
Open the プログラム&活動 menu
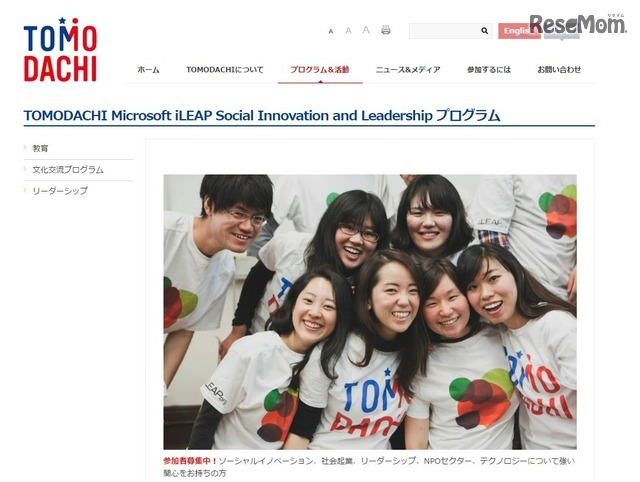coord(320,70)
